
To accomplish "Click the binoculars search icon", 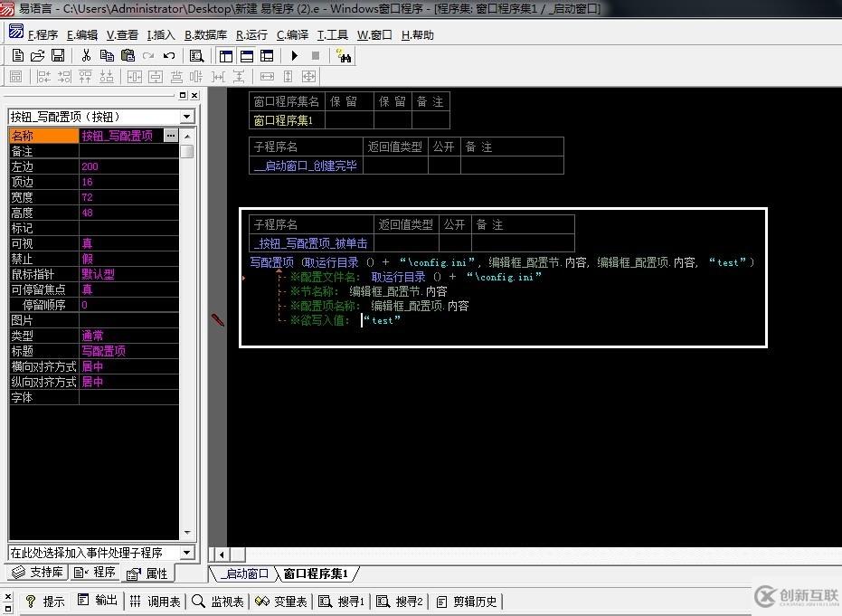I will [x=343, y=56].
